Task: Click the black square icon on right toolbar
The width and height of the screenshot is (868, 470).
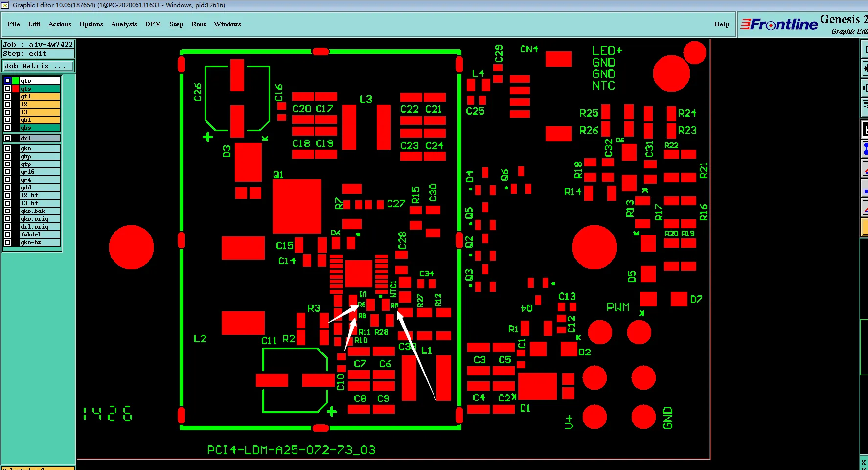Action: 865,130
